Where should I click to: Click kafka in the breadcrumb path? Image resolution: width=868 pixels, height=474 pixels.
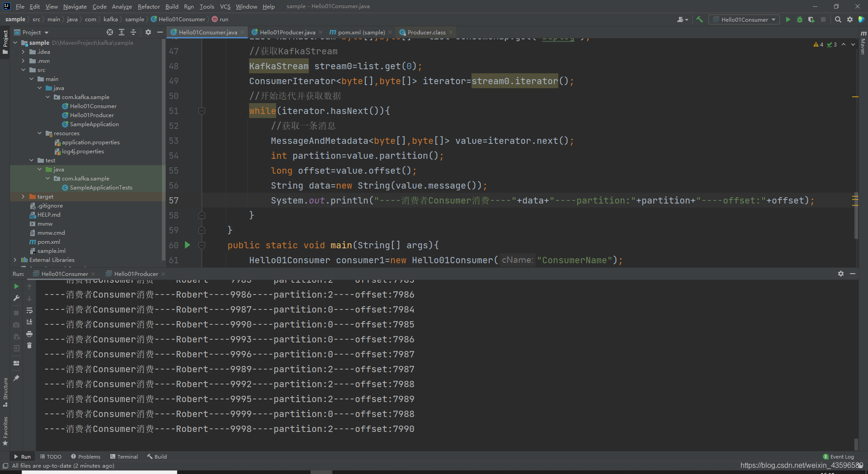(x=110, y=19)
